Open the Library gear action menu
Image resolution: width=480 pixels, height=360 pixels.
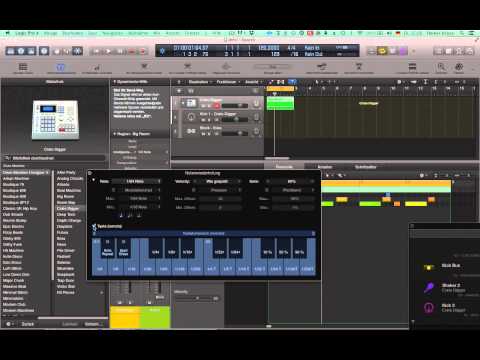coord(9,324)
